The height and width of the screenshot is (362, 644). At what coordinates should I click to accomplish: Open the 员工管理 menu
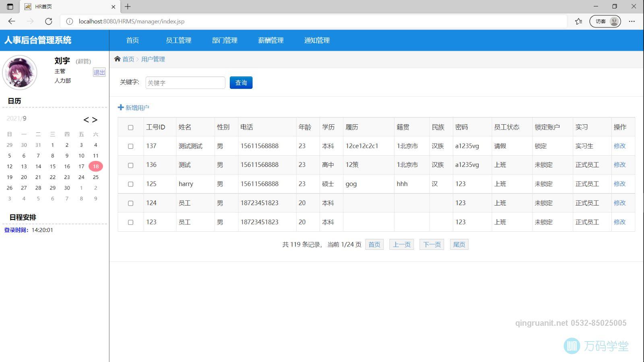178,40
